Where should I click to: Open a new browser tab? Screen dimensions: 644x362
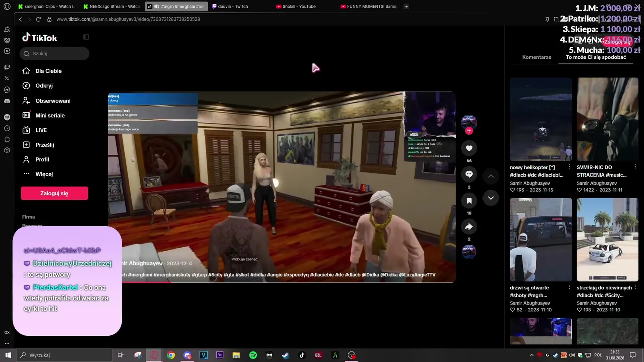406,7
